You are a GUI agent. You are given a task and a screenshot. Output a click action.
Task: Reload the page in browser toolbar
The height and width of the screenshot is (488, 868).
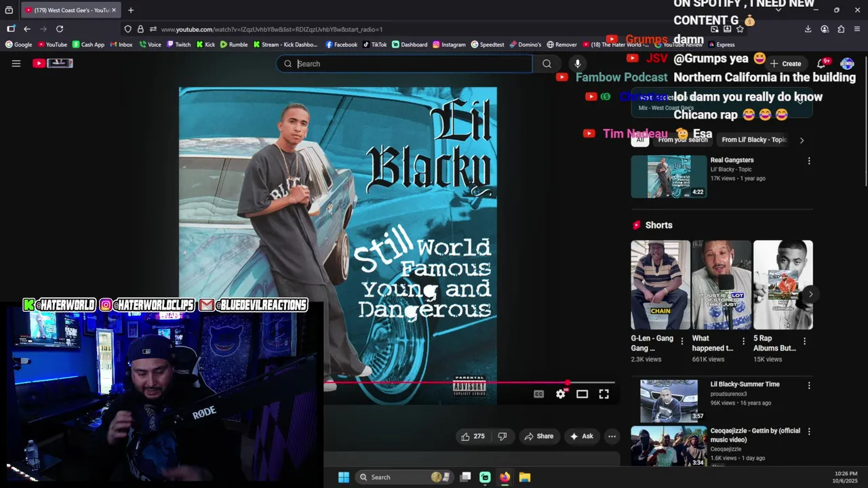[x=60, y=29]
